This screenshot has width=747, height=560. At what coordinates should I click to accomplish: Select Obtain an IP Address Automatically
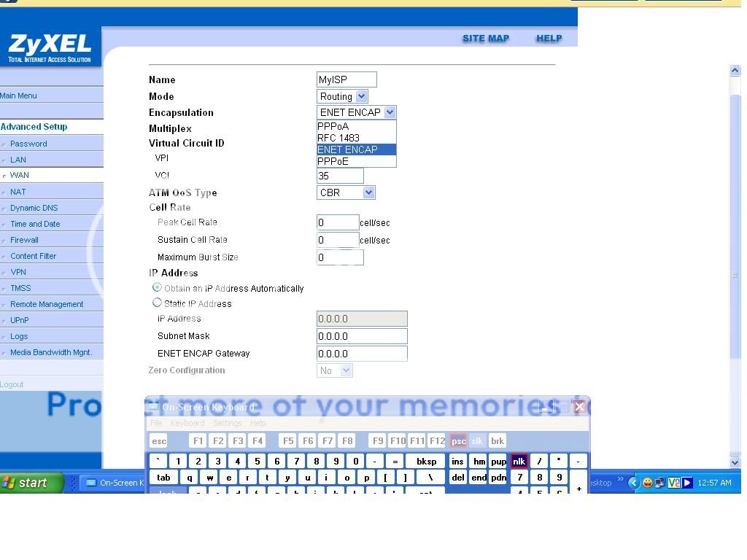pos(157,288)
